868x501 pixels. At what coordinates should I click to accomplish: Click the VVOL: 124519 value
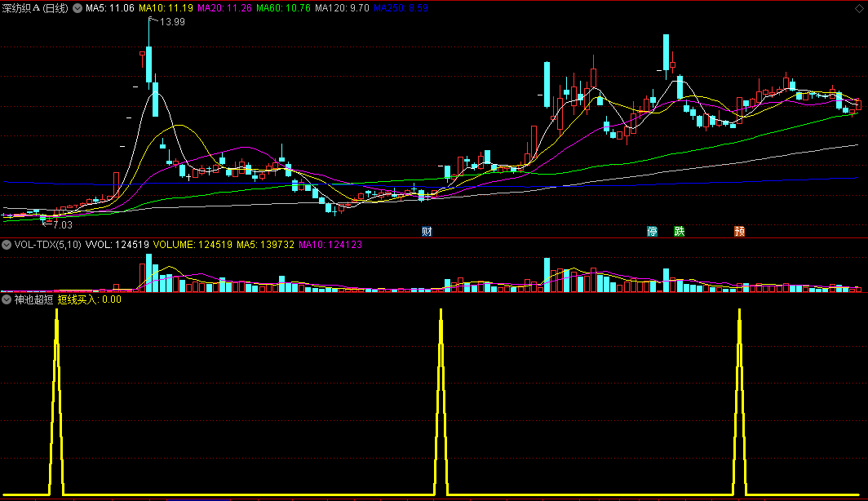coord(117,245)
